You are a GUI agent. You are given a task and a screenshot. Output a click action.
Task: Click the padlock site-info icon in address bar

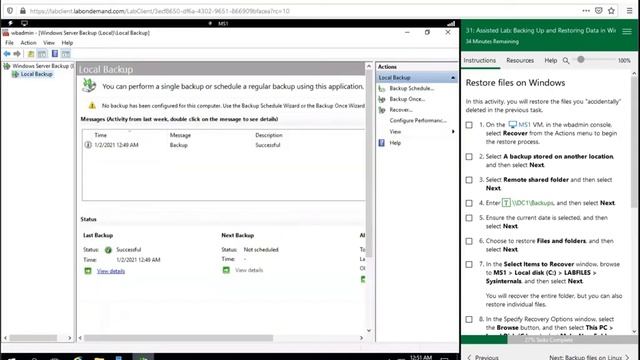pos(23,11)
